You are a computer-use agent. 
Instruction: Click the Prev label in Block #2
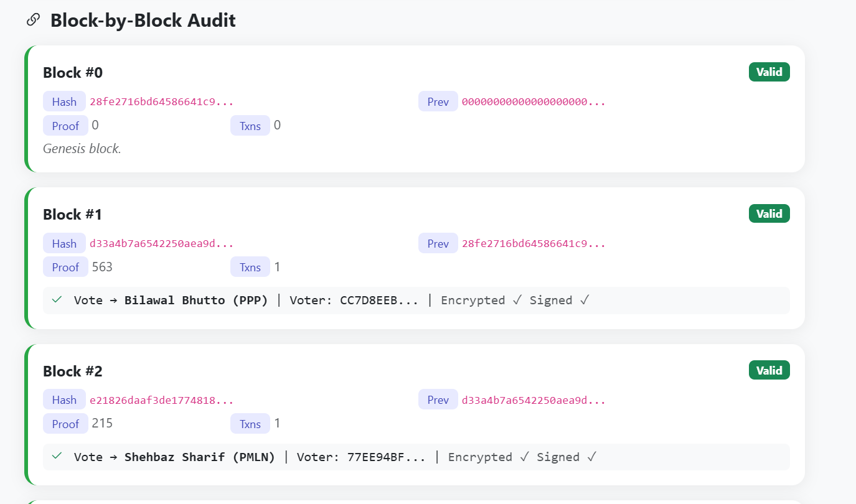[x=438, y=400]
